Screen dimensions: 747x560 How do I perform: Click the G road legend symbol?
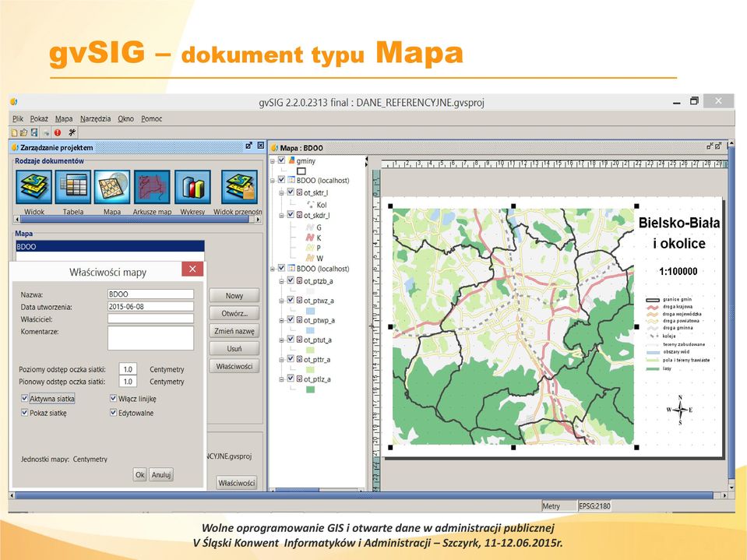tap(310, 227)
